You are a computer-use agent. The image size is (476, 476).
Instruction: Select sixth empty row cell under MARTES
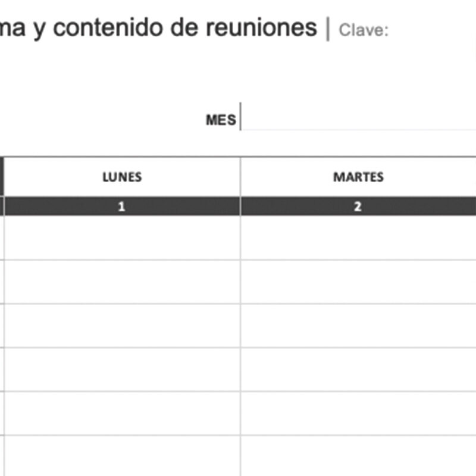pos(358,456)
